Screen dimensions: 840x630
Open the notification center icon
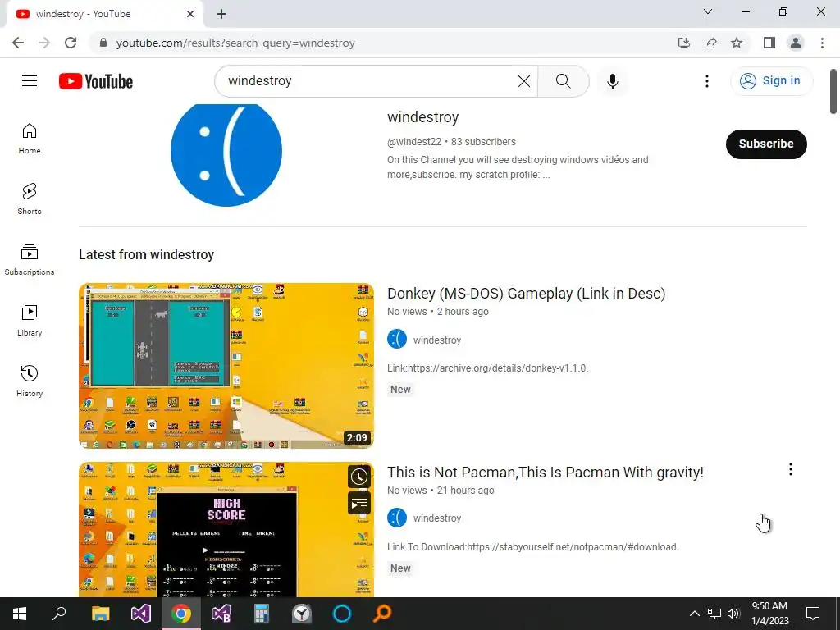pyautogui.click(x=813, y=614)
